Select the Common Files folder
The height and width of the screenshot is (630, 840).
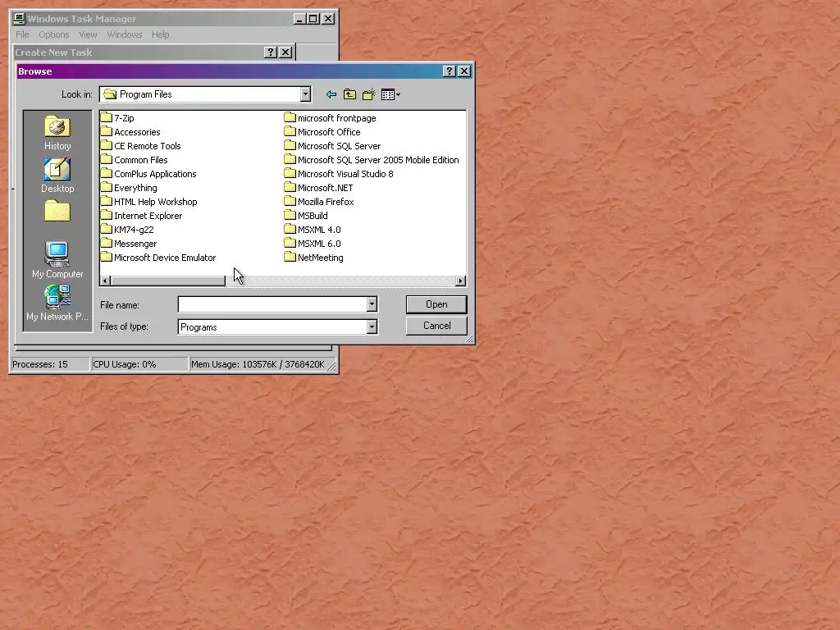click(x=135, y=160)
